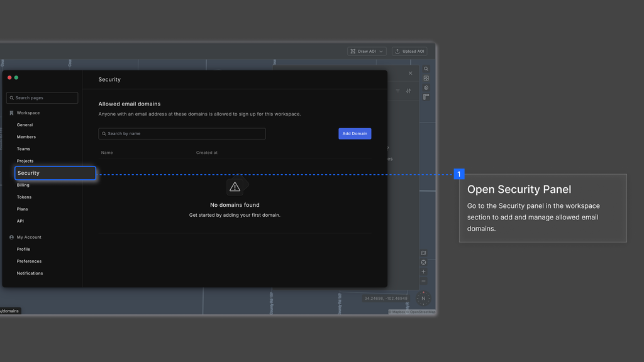Select the Security sidebar item

(55, 173)
